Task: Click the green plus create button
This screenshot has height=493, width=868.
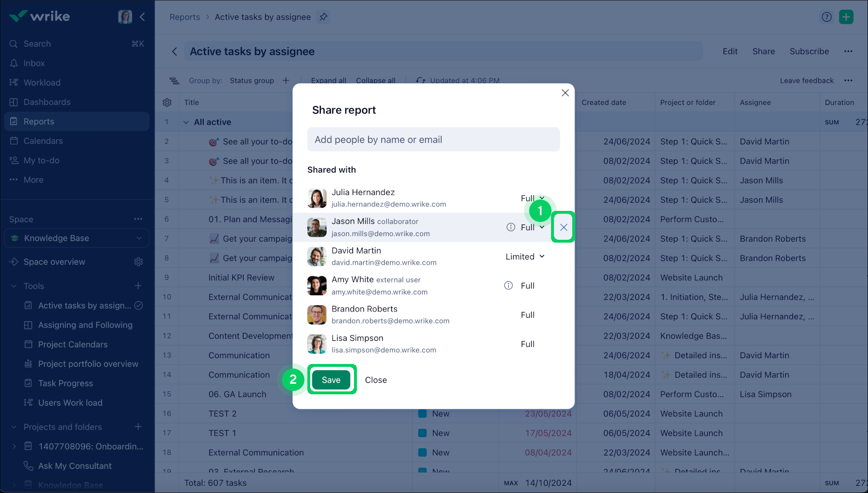Action: 846,17
